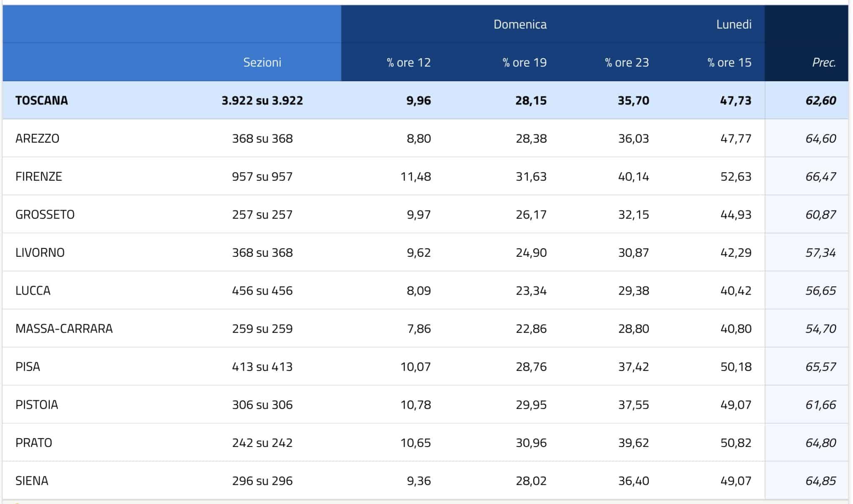Open the TOSCANA region row
Viewport: 853px width, 504px height.
click(41, 100)
